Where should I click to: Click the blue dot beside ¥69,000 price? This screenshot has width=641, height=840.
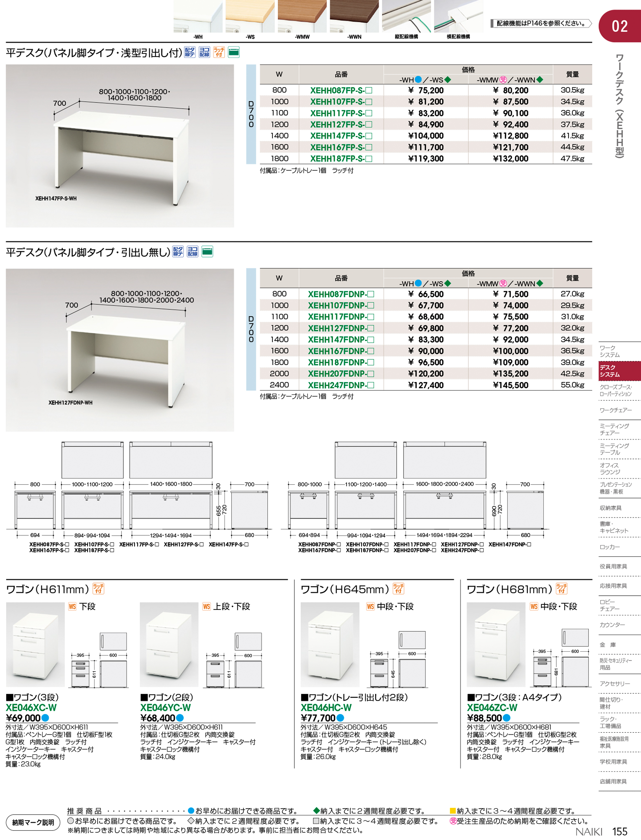pyautogui.click(x=45, y=718)
